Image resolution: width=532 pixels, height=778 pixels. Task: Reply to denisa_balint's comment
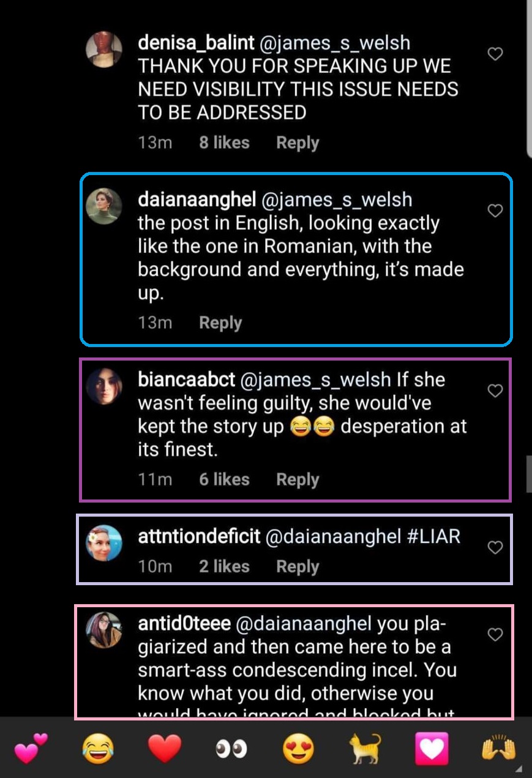[298, 143]
